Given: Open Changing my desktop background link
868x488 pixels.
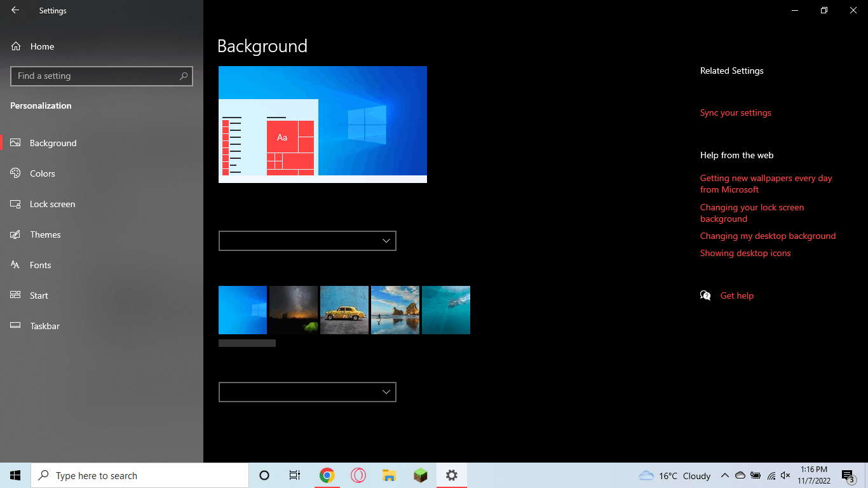Looking at the screenshot, I should [768, 236].
